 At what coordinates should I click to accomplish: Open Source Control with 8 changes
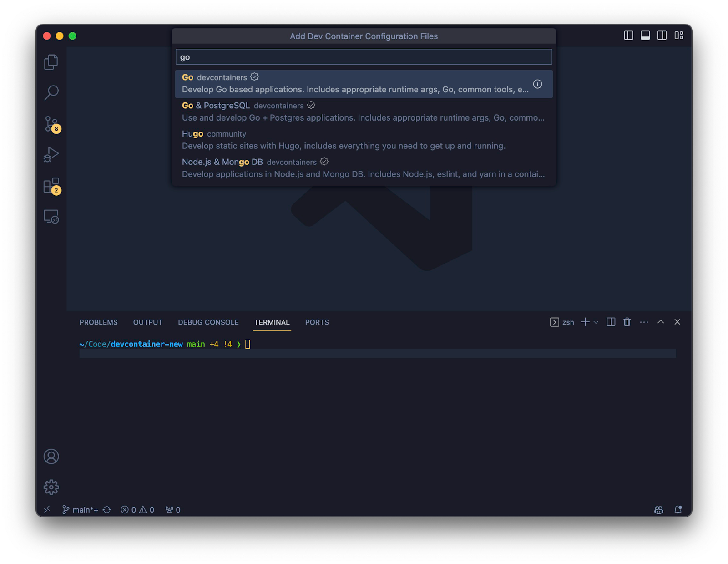51,124
